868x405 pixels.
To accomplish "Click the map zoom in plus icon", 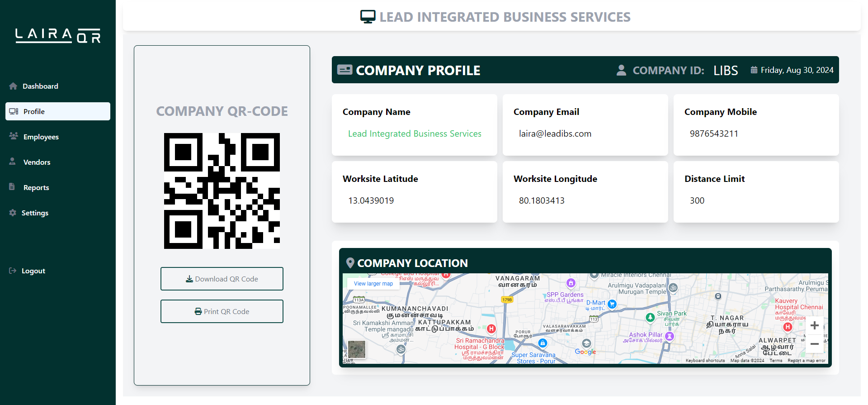I will (814, 325).
